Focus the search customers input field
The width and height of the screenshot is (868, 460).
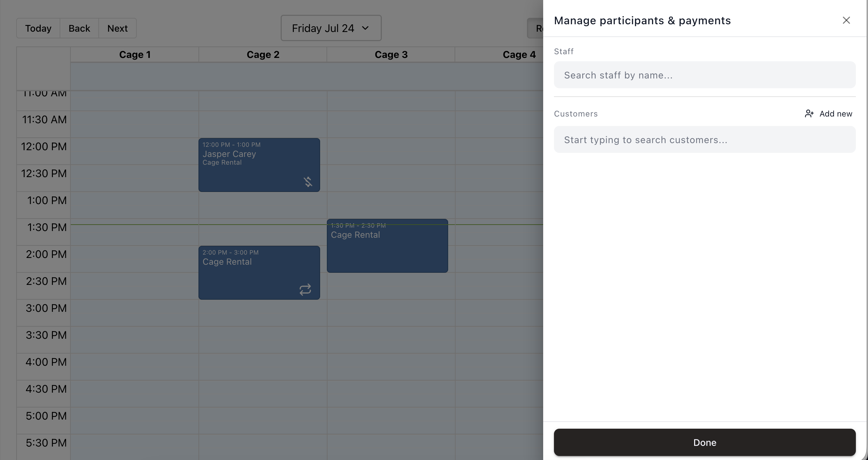pyautogui.click(x=705, y=139)
